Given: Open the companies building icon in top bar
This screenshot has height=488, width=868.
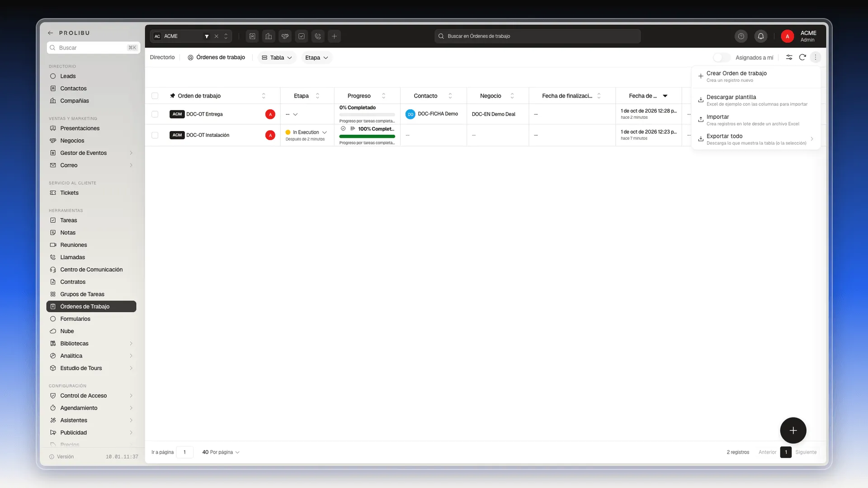Looking at the screenshot, I should tap(269, 36).
